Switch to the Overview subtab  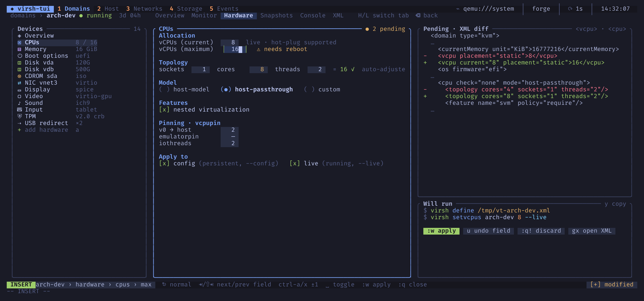170,15
